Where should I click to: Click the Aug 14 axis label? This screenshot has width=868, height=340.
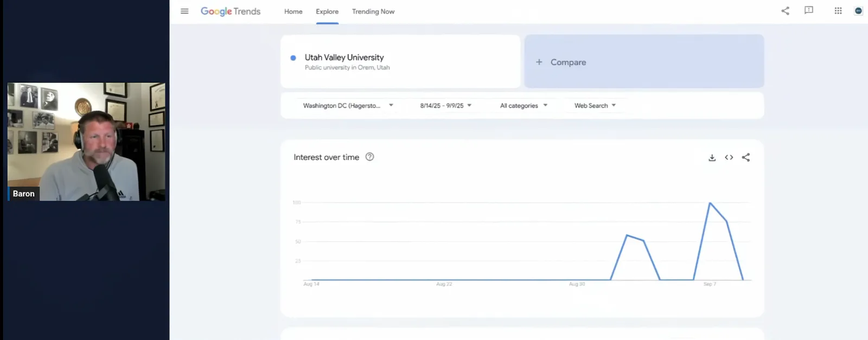pos(311,284)
